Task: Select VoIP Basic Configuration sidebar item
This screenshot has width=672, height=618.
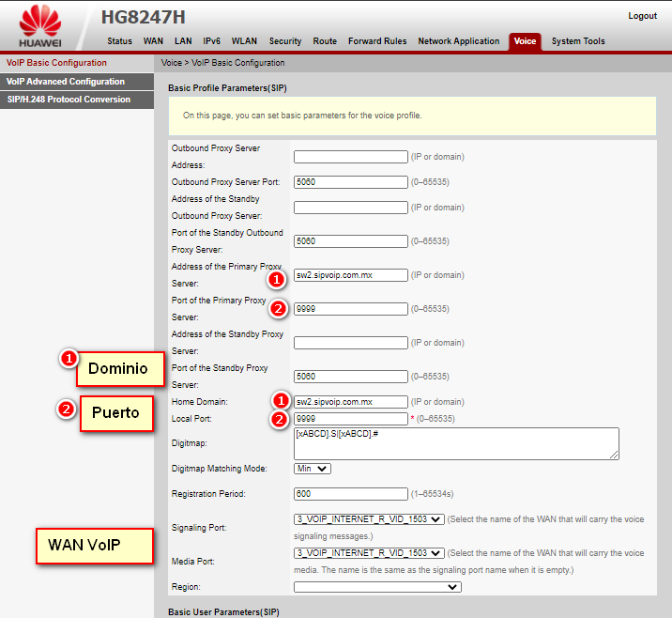Action: click(x=56, y=63)
